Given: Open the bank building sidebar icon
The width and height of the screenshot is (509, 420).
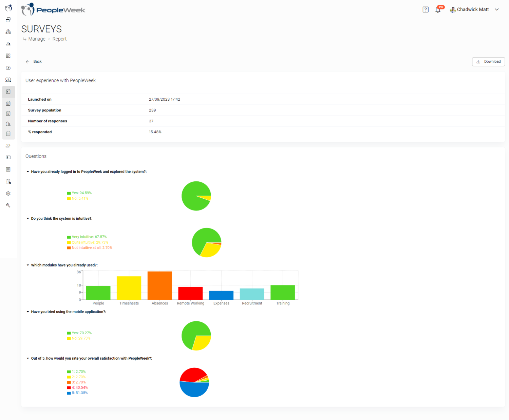Looking at the screenshot, I should [x=8, y=181].
